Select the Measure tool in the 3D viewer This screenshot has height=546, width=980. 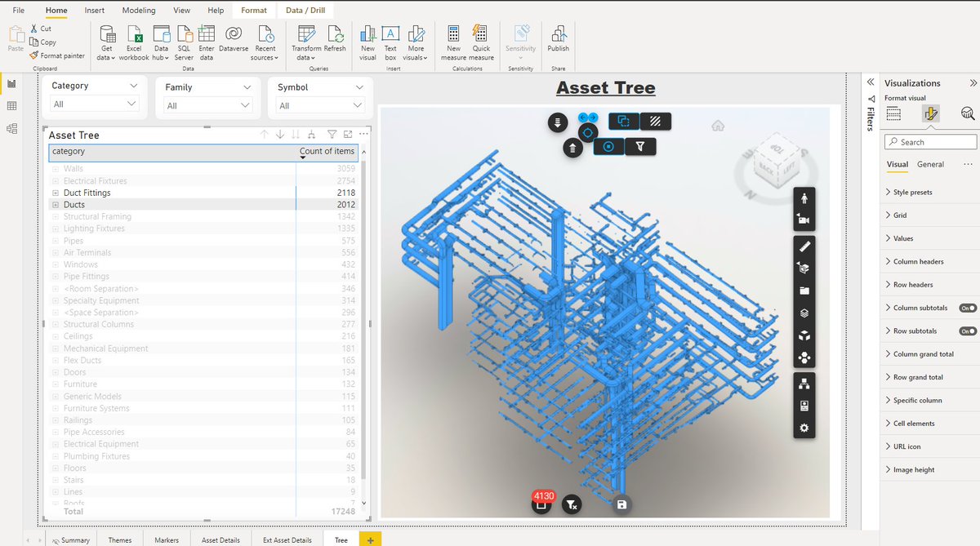(804, 246)
